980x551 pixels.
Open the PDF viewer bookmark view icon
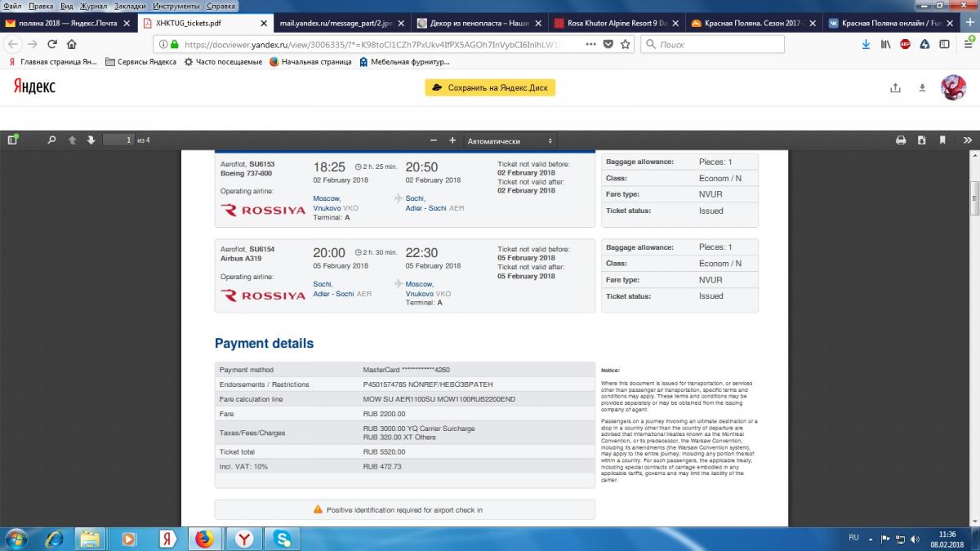942,140
